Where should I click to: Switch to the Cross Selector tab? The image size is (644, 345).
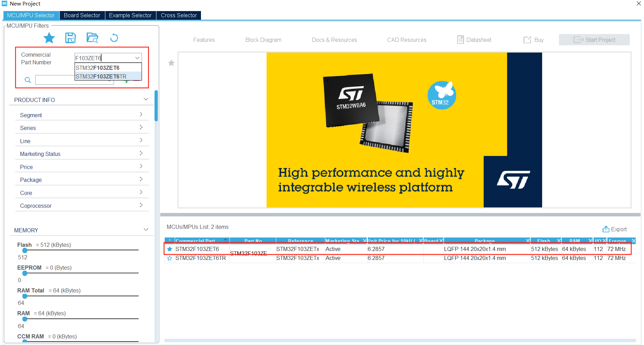coord(179,15)
